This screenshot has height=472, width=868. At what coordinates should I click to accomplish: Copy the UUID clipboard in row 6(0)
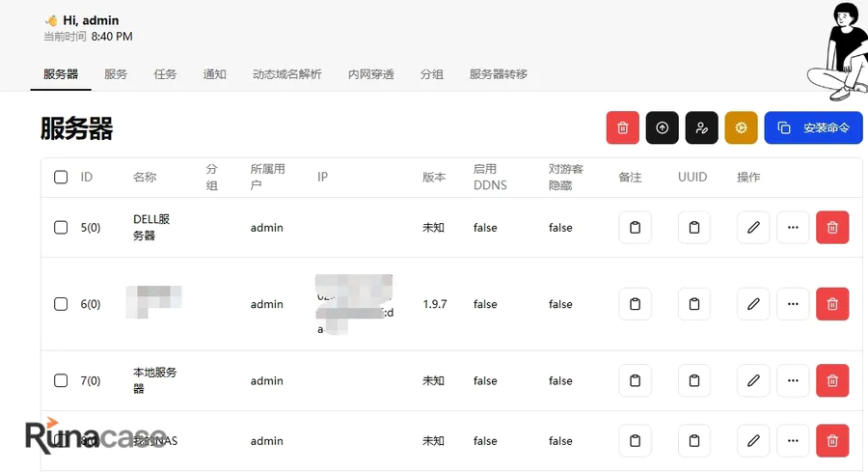pyautogui.click(x=694, y=304)
